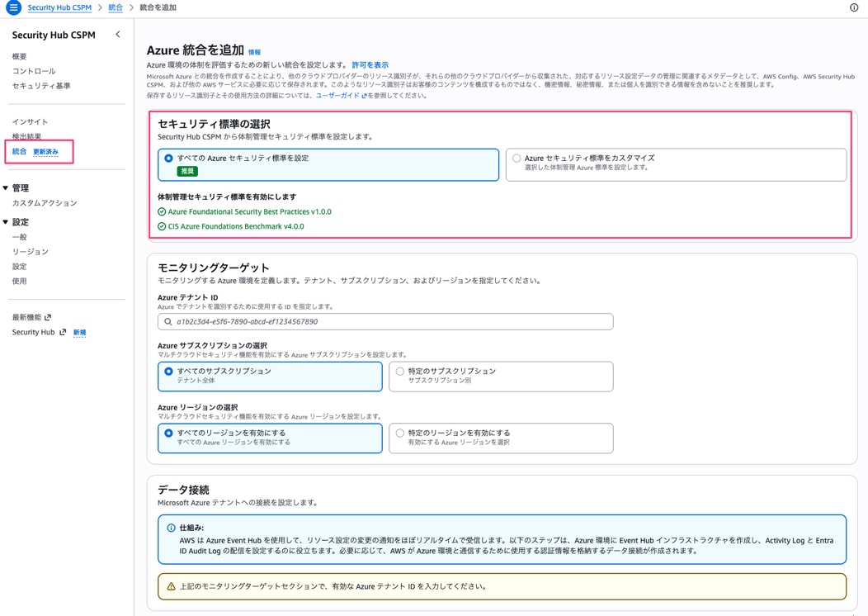Open カスタムアクション in the sidebar
Image resolution: width=868 pixels, height=616 pixels.
45,203
